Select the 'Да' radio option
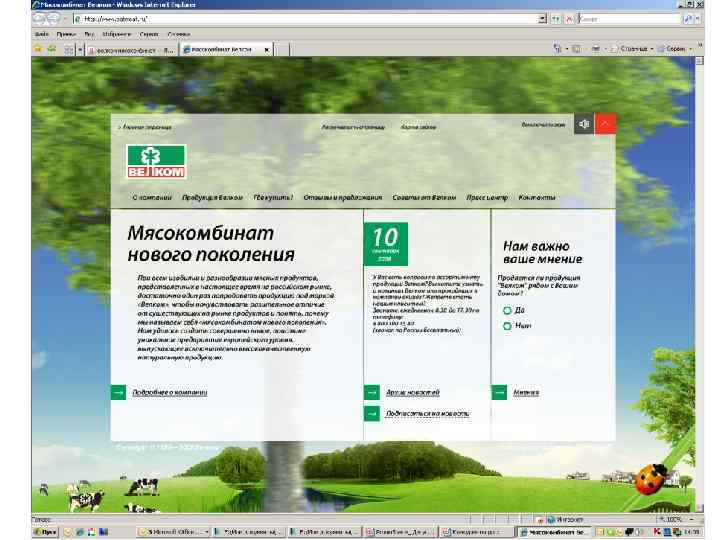The image size is (720, 540). (507, 310)
